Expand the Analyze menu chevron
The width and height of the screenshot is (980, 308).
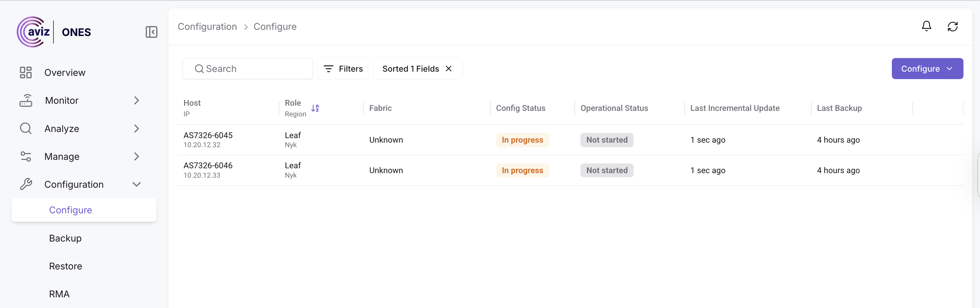pos(136,129)
